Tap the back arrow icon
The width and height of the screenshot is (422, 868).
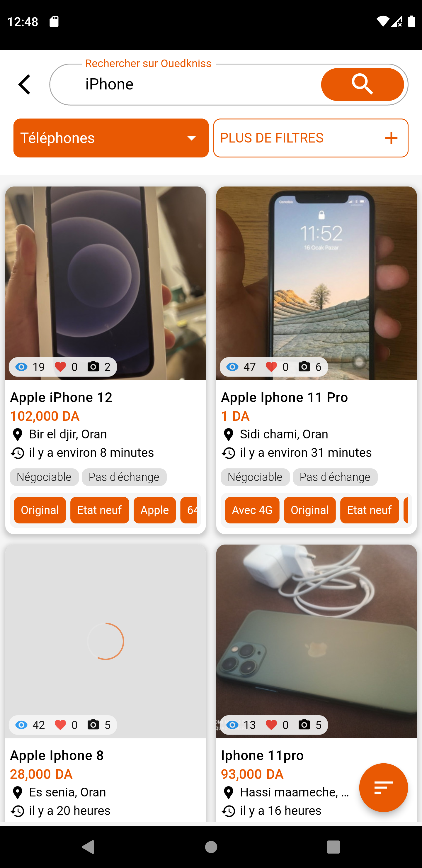(25, 84)
